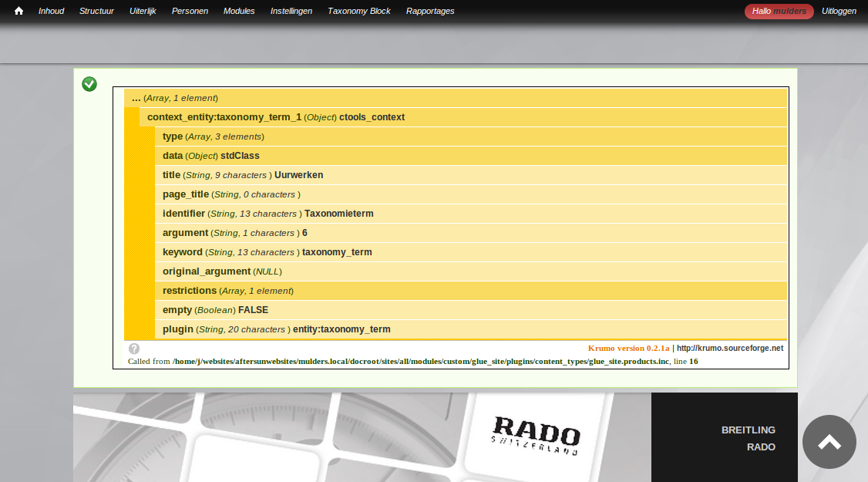
Task: Click the green status checkmark icon
Action: [89, 84]
